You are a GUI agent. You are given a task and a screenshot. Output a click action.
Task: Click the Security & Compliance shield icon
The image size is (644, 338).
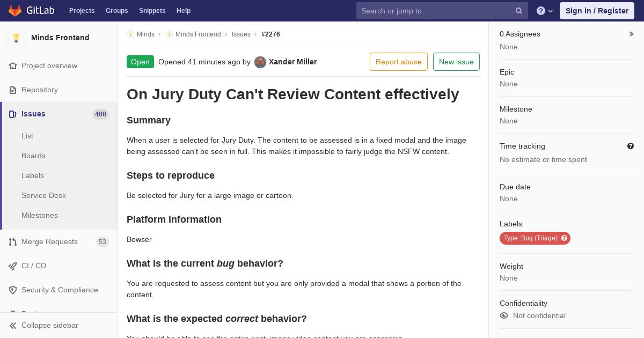tap(13, 290)
